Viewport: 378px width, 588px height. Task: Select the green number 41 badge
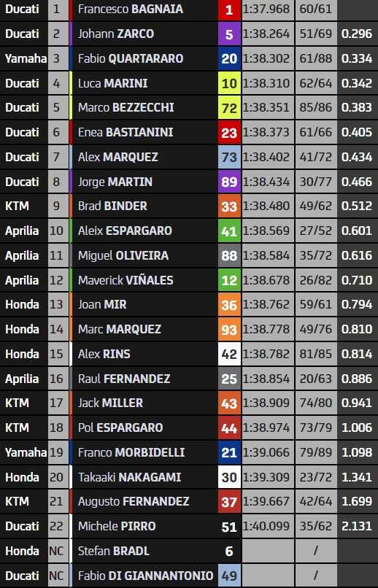pos(229,231)
